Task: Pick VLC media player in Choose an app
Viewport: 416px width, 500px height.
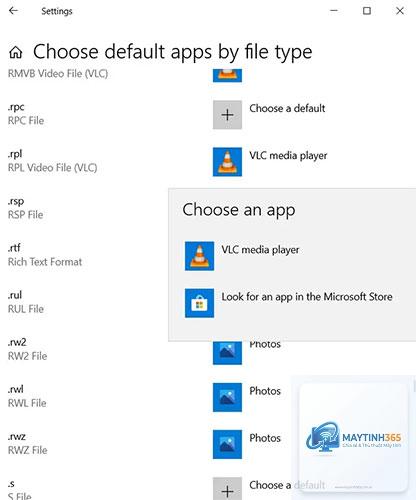Action: pyautogui.click(x=260, y=250)
